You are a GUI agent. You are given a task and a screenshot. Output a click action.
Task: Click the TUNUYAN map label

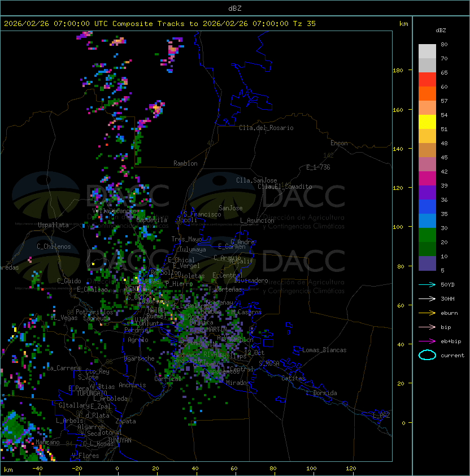click(x=120, y=440)
